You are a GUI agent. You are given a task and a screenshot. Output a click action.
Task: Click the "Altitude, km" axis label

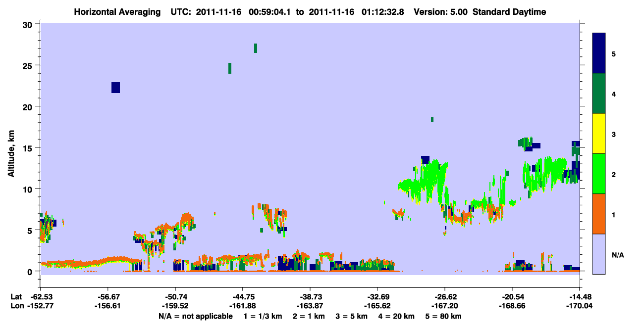coord(11,153)
